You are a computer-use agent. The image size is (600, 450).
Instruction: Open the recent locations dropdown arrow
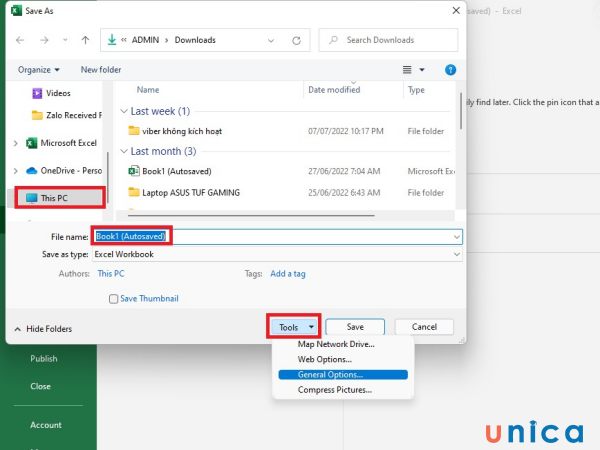click(x=65, y=40)
